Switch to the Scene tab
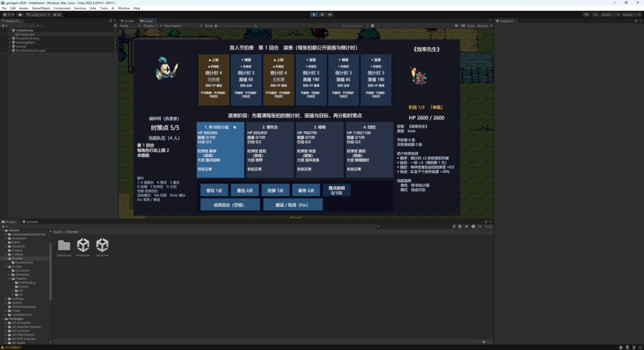 pos(128,20)
